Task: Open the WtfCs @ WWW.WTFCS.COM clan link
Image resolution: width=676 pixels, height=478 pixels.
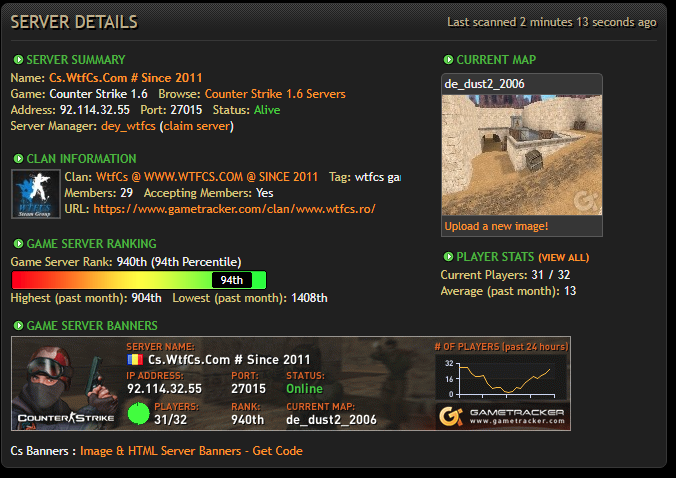Action: (x=207, y=177)
